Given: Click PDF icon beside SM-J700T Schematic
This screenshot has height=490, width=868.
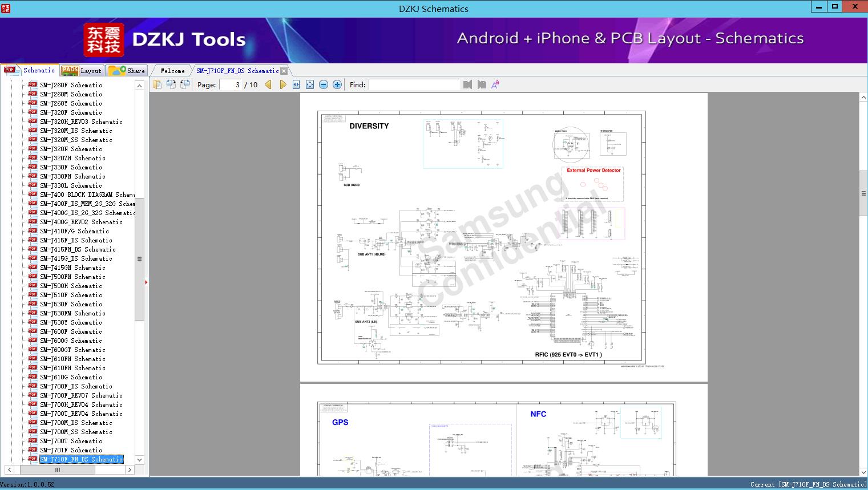Looking at the screenshot, I should [x=33, y=440].
